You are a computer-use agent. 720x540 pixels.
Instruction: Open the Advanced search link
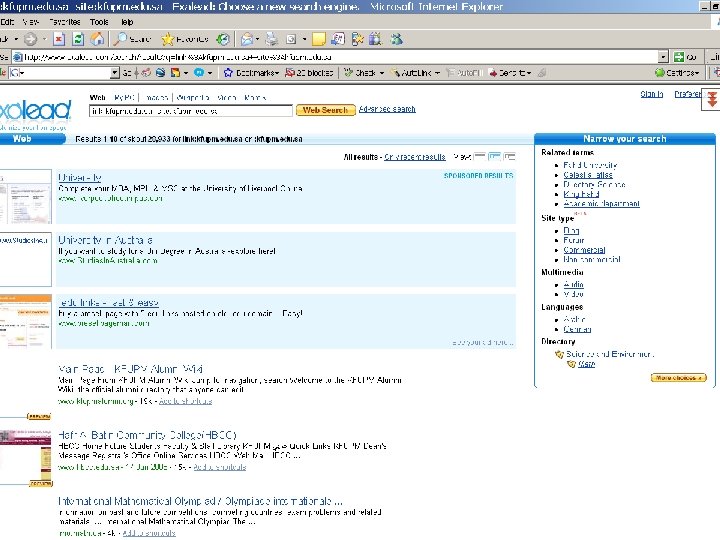point(387,109)
